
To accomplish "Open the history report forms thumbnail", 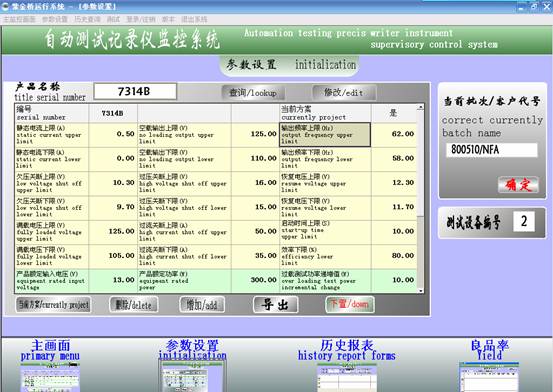I will pos(347,378).
